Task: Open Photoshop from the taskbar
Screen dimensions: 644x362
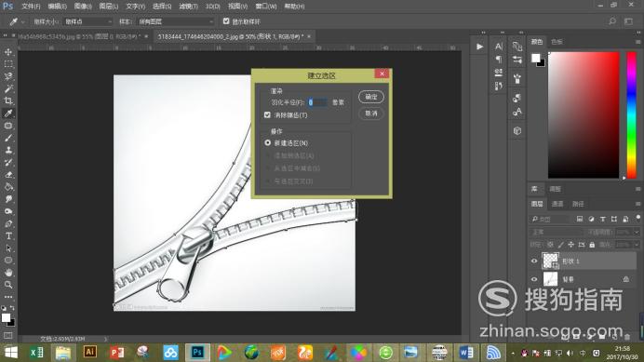Action: tap(197, 352)
